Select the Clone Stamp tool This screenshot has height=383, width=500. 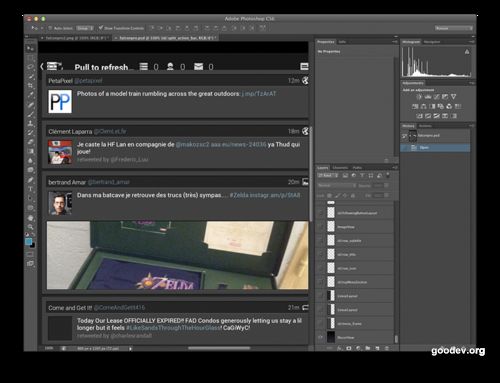click(30, 123)
